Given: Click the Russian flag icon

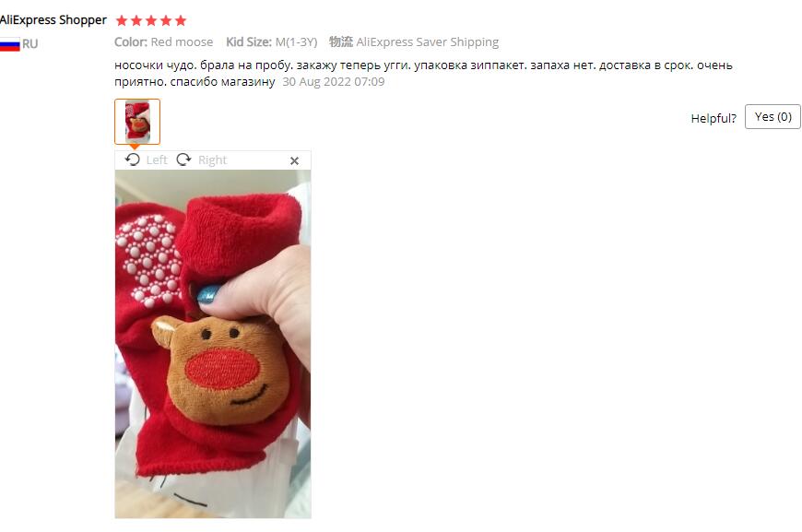Looking at the screenshot, I should (x=10, y=44).
